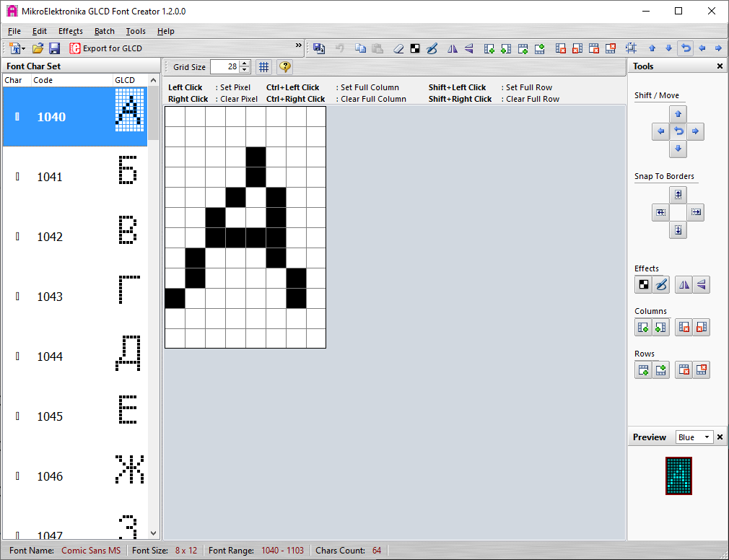Click the Copy icon in the top toolbar
729x560 pixels.
360,48
